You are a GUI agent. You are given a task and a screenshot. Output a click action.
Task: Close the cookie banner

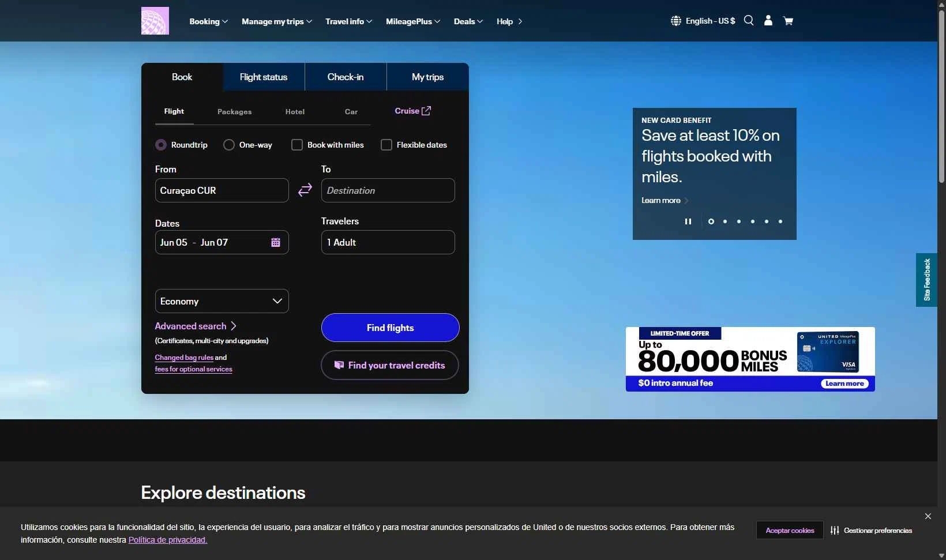[x=928, y=516]
